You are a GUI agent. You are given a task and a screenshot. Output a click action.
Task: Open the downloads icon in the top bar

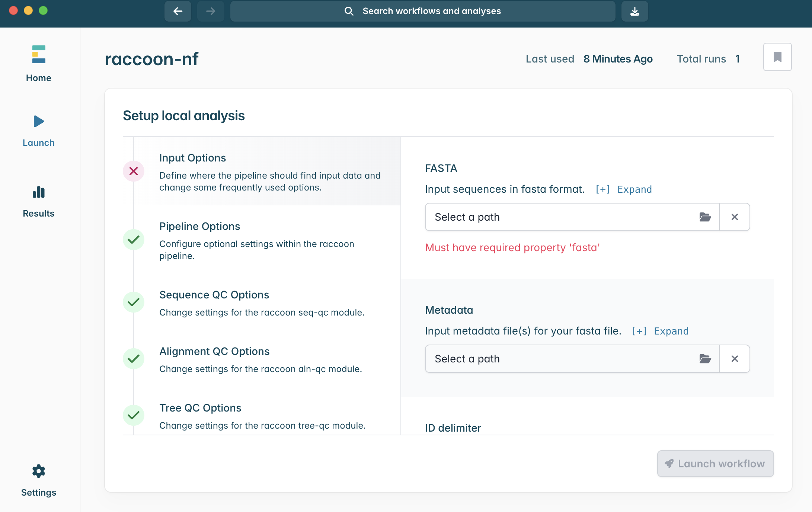pos(634,11)
